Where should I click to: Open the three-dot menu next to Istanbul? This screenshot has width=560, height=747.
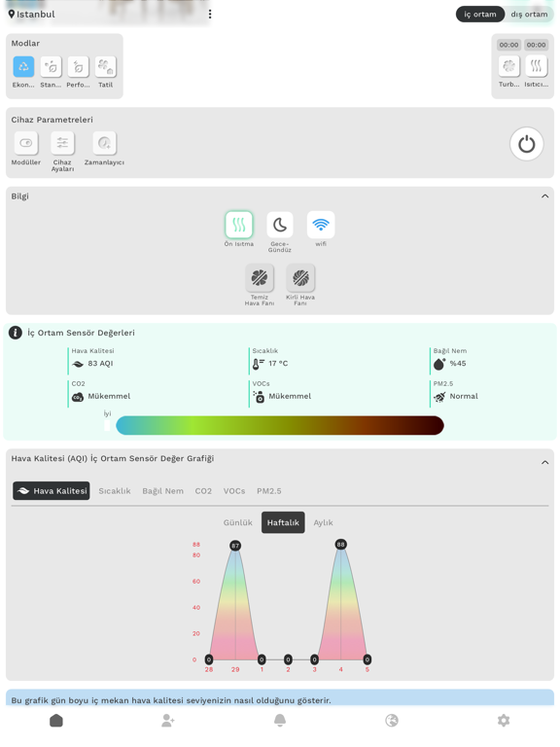[210, 15]
